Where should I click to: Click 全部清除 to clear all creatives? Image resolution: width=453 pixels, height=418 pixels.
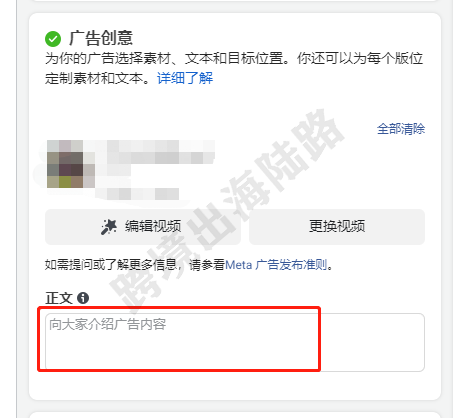[x=401, y=129]
